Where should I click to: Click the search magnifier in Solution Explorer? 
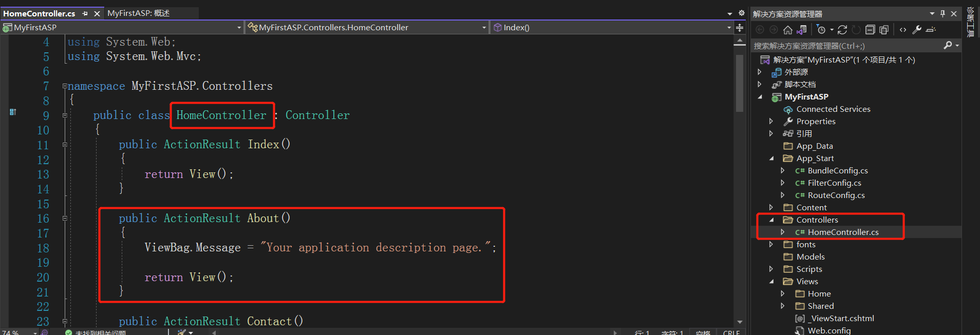(948, 46)
